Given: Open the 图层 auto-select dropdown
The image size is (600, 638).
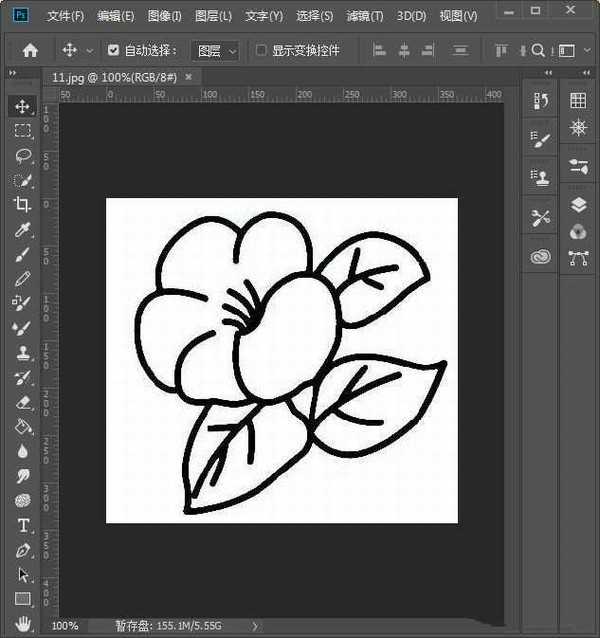Looking at the screenshot, I should (216, 50).
